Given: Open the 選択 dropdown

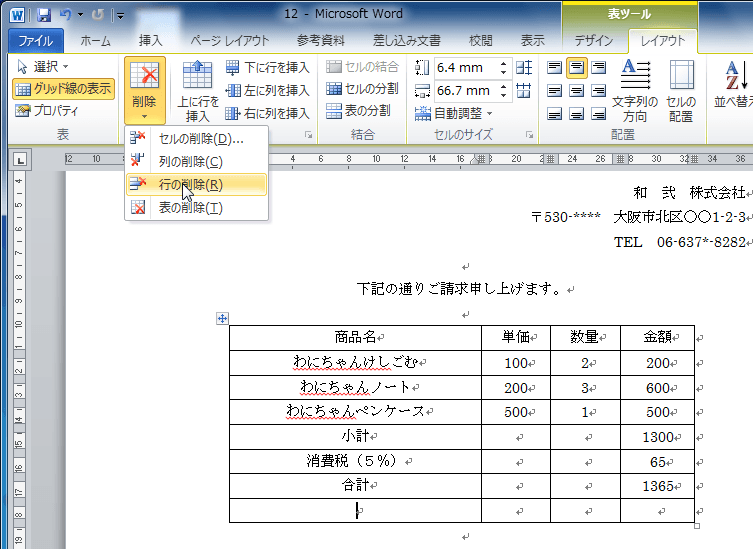Looking at the screenshot, I should coord(42,67).
